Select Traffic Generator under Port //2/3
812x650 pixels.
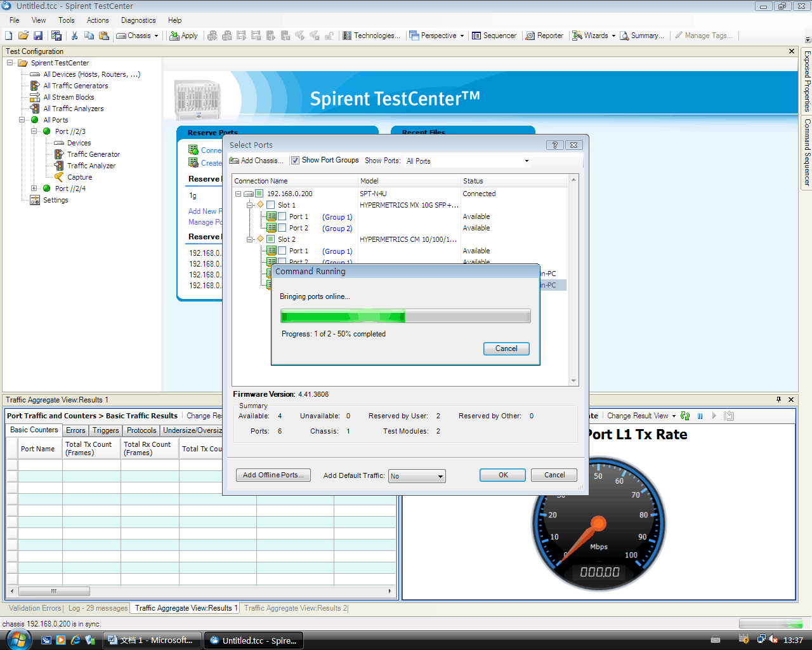(x=94, y=154)
